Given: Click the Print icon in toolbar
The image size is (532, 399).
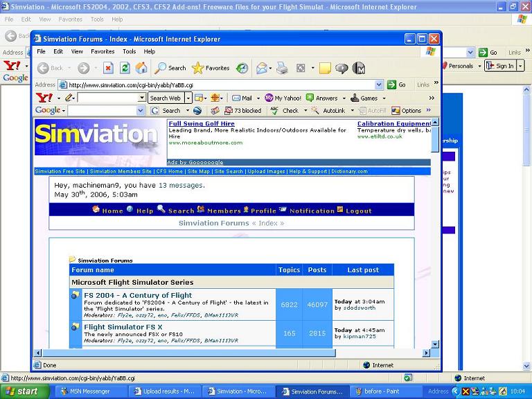Looking at the screenshot, I should click(x=282, y=68).
